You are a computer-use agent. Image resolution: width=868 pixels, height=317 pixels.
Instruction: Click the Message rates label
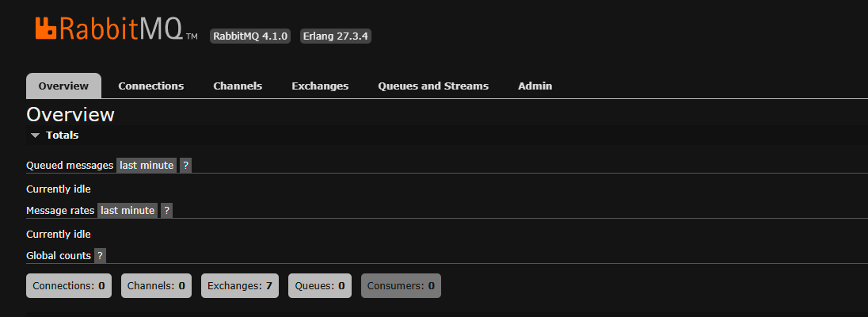pos(60,211)
